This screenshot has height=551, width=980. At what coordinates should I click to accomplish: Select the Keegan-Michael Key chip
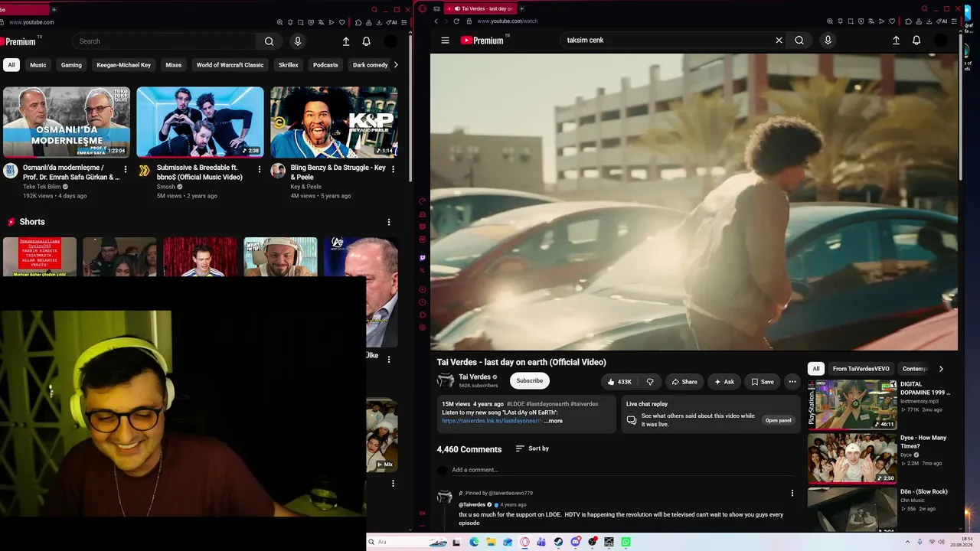pyautogui.click(x=124, y=65)
